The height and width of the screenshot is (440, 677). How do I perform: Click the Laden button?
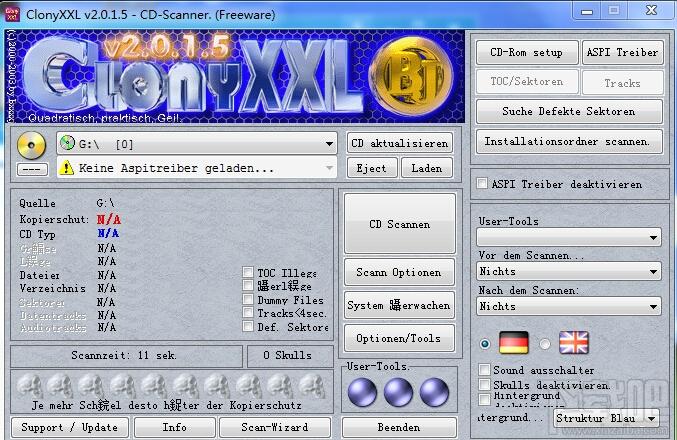click(x=427, y=168)
